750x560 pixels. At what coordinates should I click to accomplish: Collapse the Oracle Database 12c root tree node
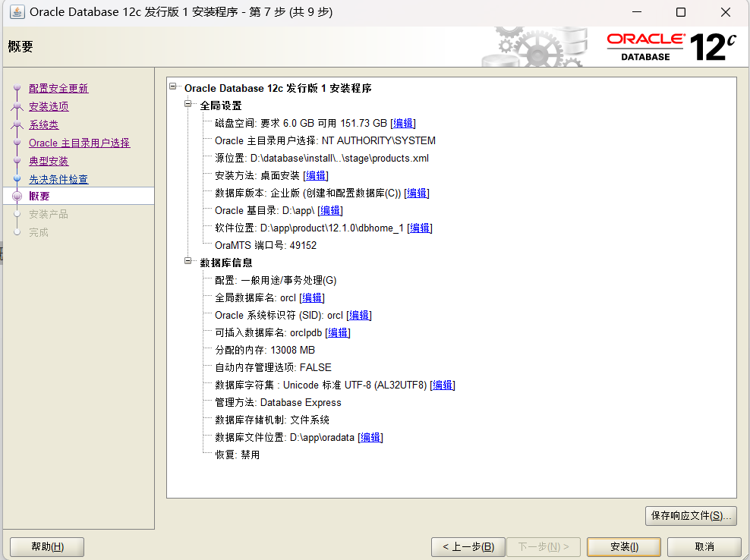pos(172,87)
